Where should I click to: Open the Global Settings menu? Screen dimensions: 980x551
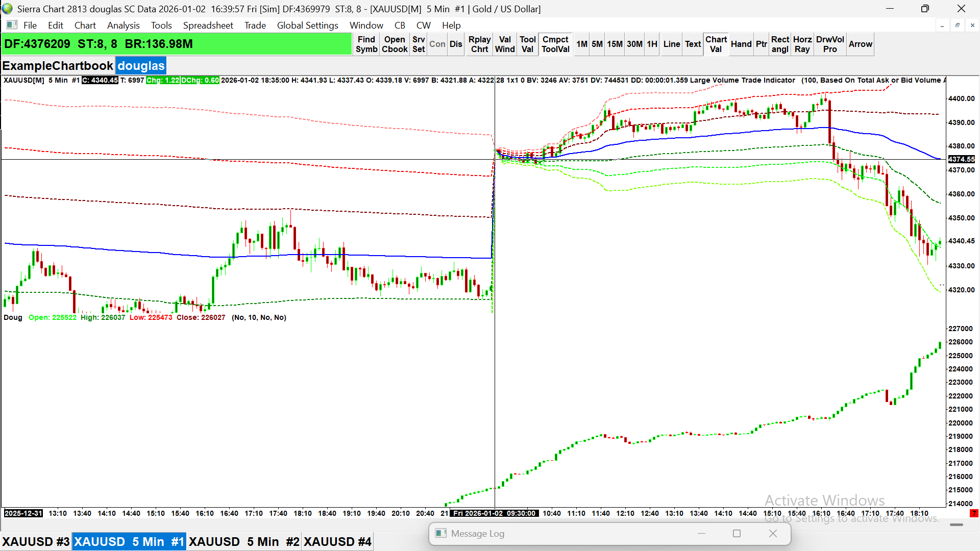pos(307,26)
